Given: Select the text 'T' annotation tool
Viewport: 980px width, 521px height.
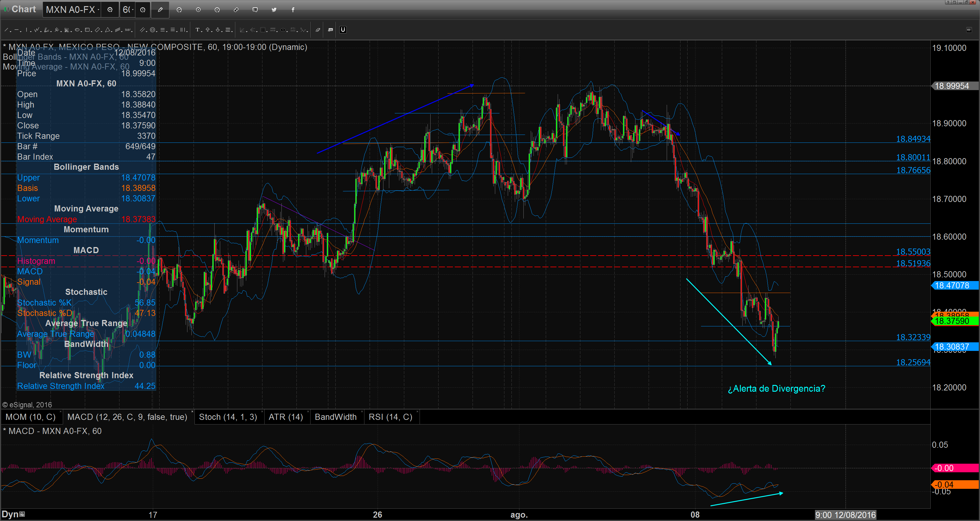Looking at the screenshot, I should tap(197, 30).
